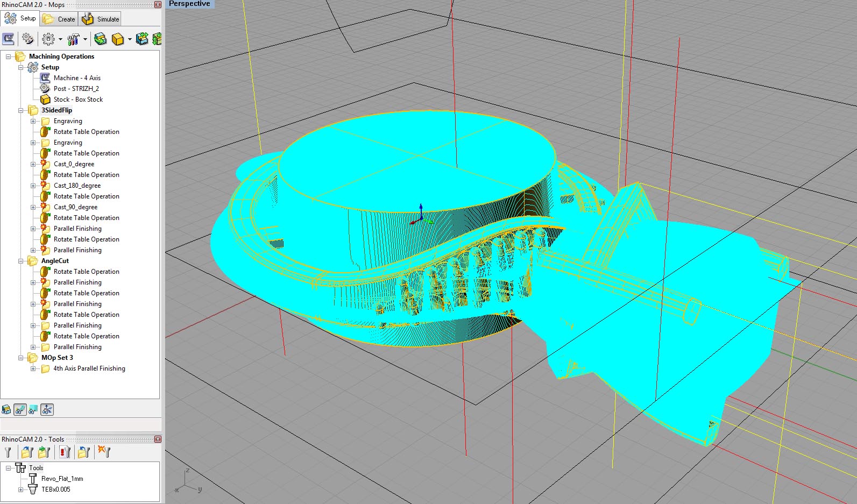Screen dimensions: 857x504
Task: Open dropdown arrow next to stock box icon
Action: tap(130, 39)
